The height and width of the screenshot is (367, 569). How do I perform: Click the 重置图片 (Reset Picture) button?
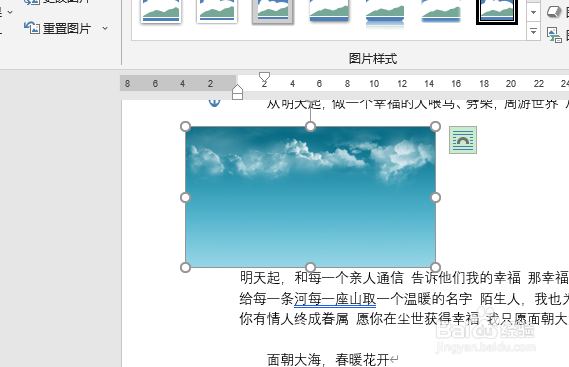pyautogui.click(x=57, y=28)
